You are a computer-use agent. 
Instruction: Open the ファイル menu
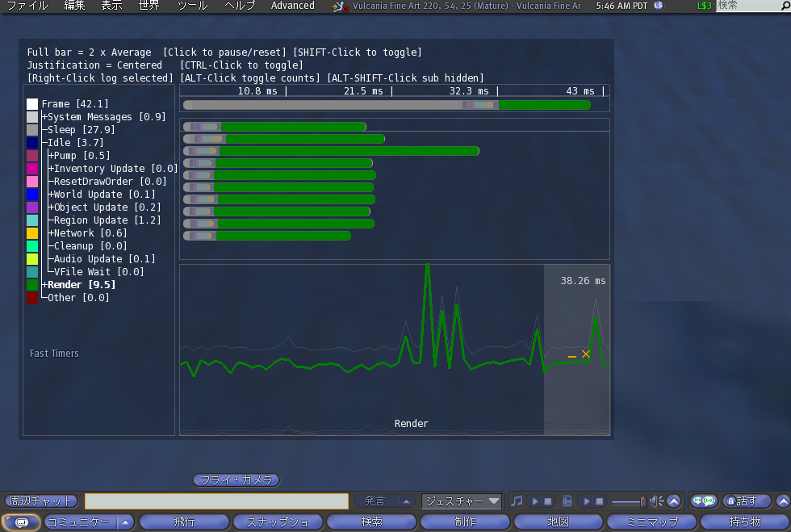tap(27, 6)
